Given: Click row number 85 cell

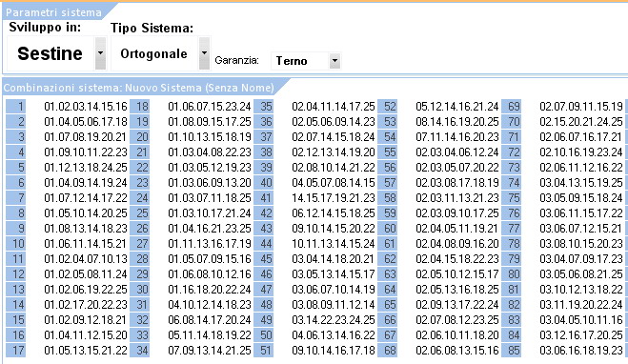Looking at the screenshot, I should 512,351.
